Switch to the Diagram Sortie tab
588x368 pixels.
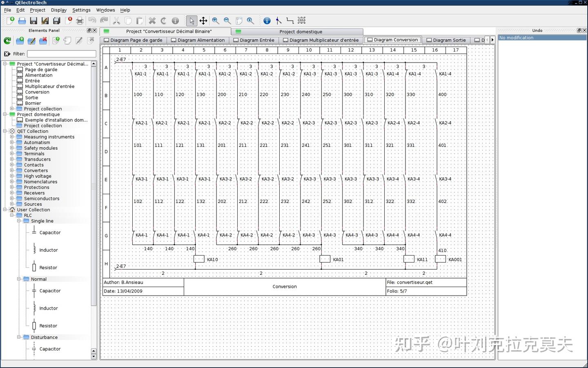[x=446, y=40]
